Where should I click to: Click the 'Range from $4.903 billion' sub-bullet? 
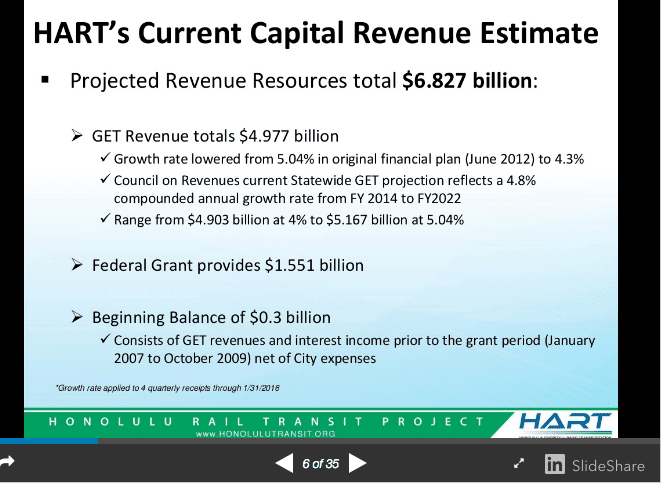tap(288, 219)
